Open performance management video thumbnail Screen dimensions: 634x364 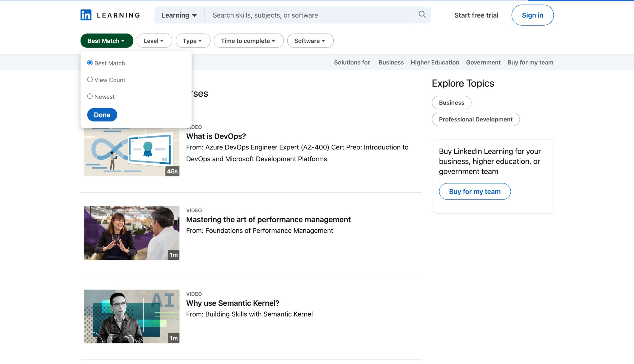tap(132, 233)
